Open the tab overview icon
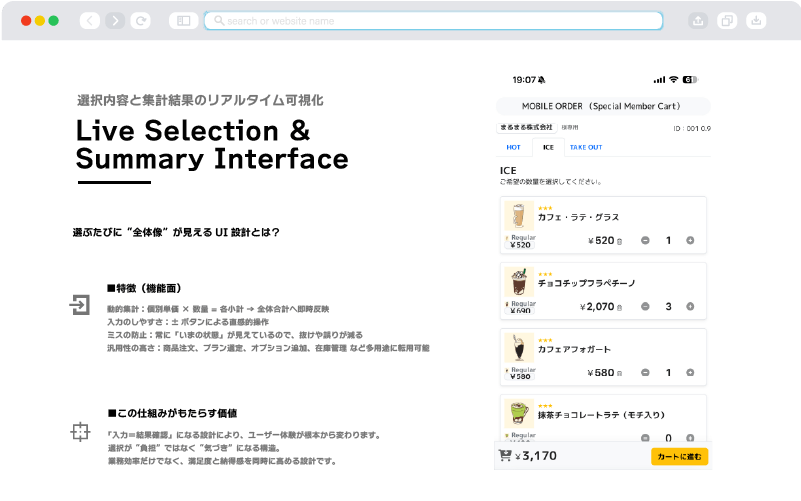This screenshot has width=801, height=501. coord(727,20)
